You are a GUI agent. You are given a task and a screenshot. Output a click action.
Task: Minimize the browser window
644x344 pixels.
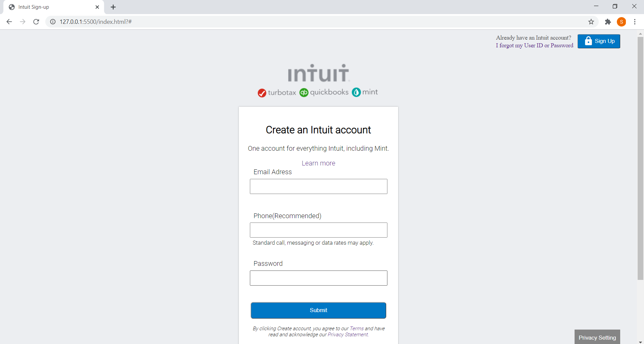[x=596, y=6]
